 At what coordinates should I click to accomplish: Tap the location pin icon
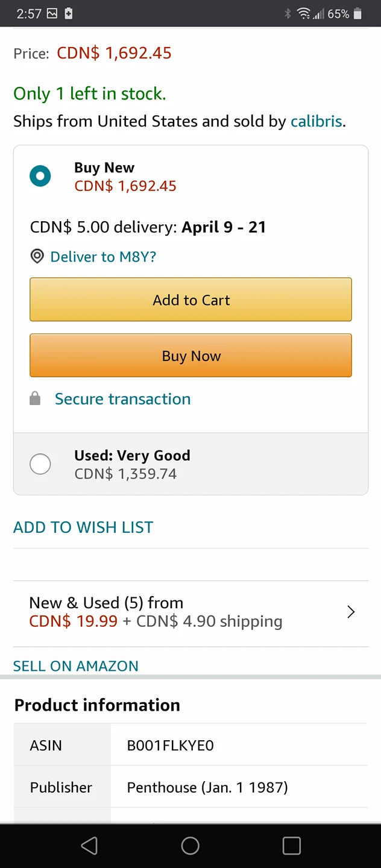pos(37,257)
